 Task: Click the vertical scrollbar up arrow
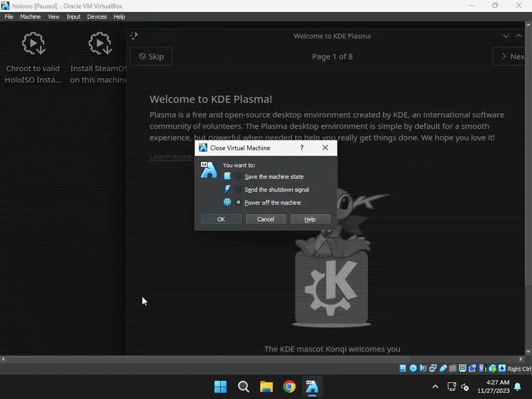[528, 25]
